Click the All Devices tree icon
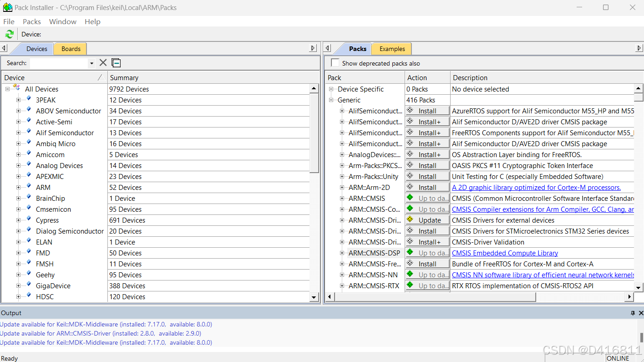This screenshot has height=362, width=644. tap(16, 88)
